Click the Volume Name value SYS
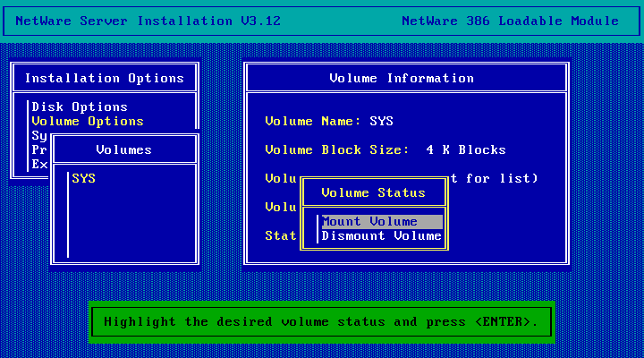This screenshot has height=358, width=644. tap(382, 121)
